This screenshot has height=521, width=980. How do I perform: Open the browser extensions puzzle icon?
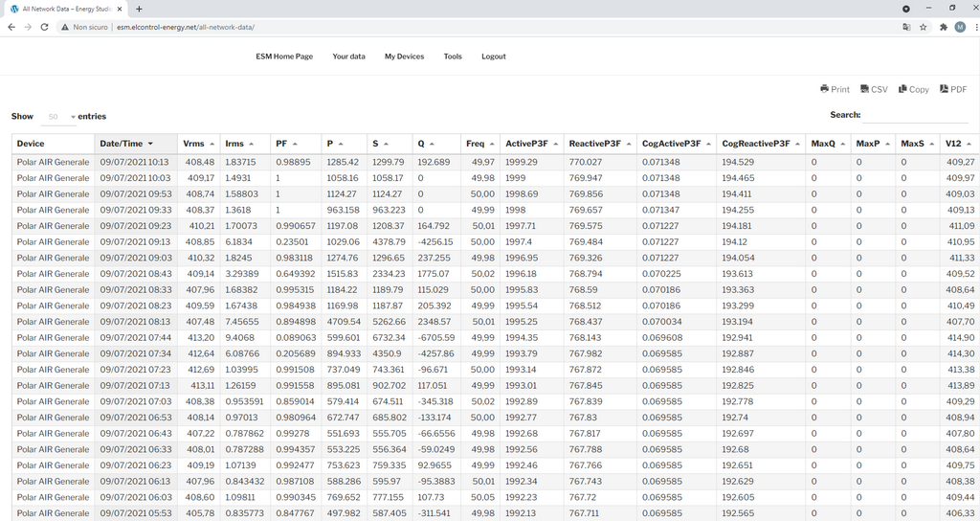coord(943,27)
